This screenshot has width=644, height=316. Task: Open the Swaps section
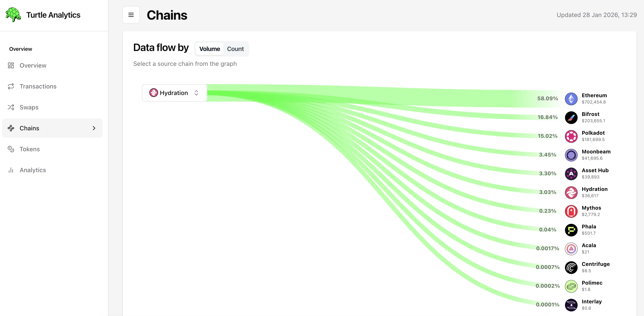[29, 107]
